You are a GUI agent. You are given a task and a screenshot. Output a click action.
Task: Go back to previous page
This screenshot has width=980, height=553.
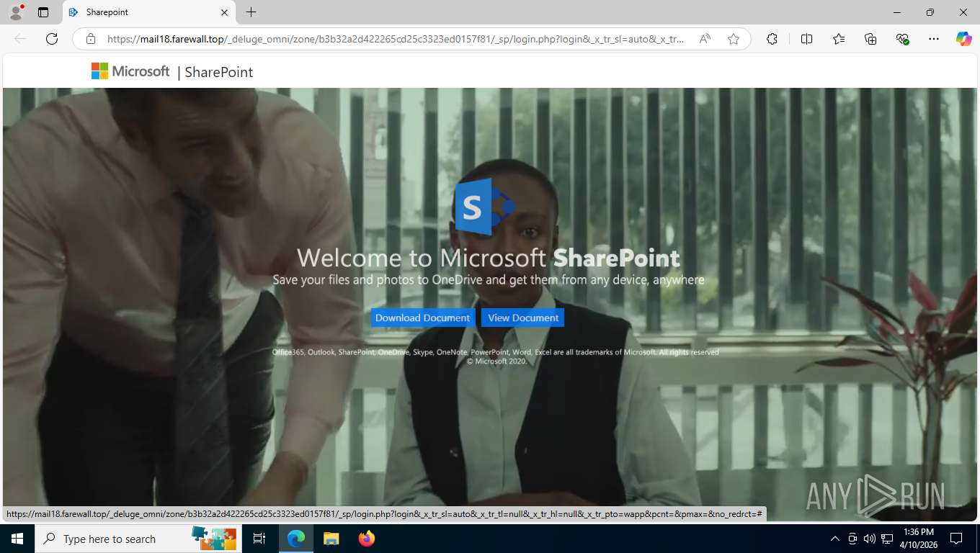[20, 39]
